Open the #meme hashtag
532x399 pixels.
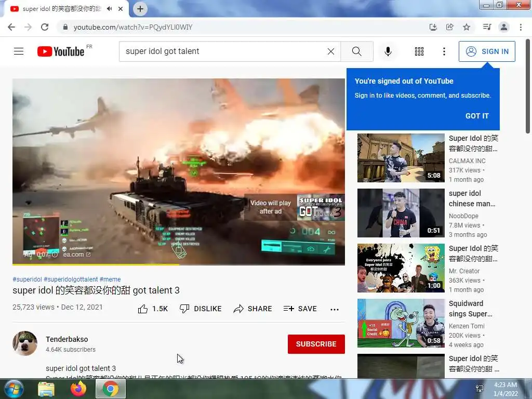(x=110, y=279)
